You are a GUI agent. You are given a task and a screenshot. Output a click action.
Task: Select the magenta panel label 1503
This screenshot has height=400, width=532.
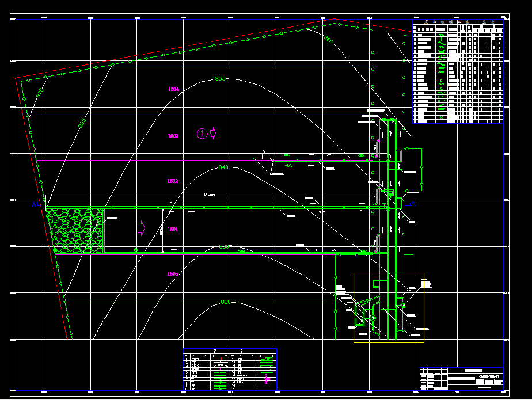(173, 136)
